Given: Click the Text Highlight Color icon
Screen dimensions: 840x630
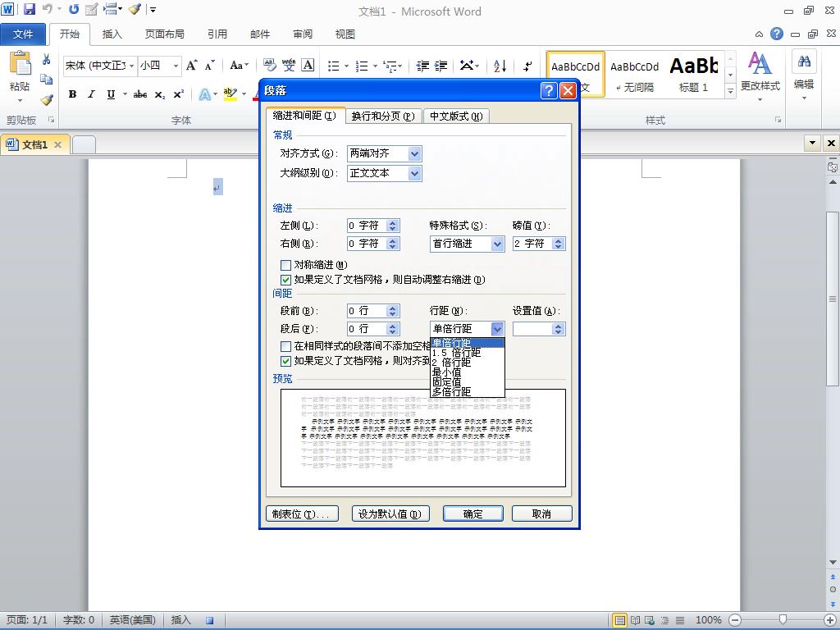Looking at the screenshot, I should pyautogui.click(x=230, y=95).
